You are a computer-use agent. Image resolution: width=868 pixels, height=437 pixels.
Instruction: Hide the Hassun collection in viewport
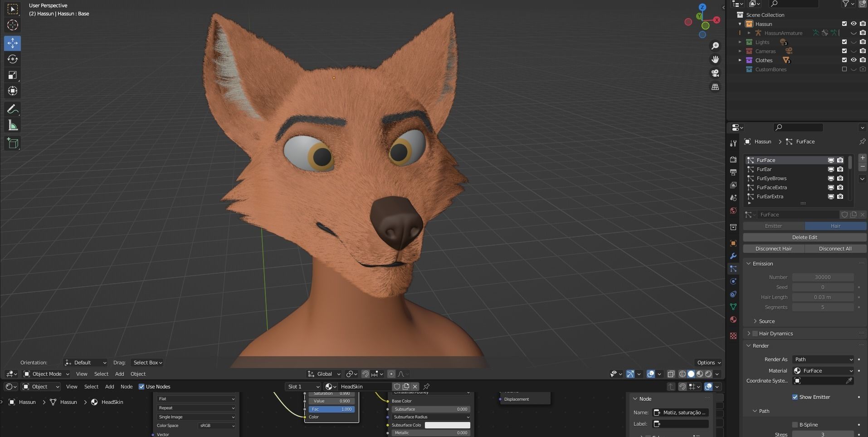tap(853, 24)
